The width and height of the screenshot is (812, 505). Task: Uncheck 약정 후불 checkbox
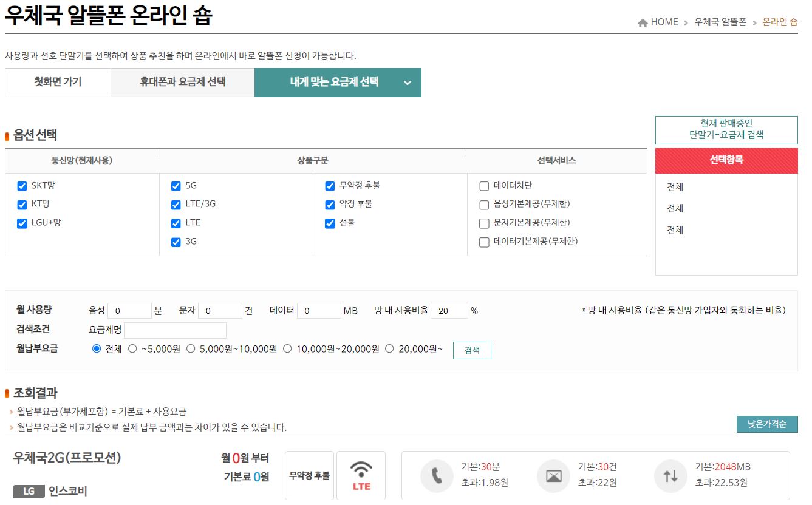pyautogui.click(x=330, y=205)
